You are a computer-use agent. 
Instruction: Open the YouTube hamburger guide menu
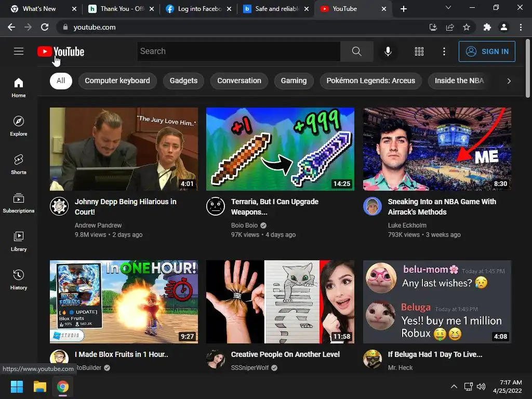(19, 51)
